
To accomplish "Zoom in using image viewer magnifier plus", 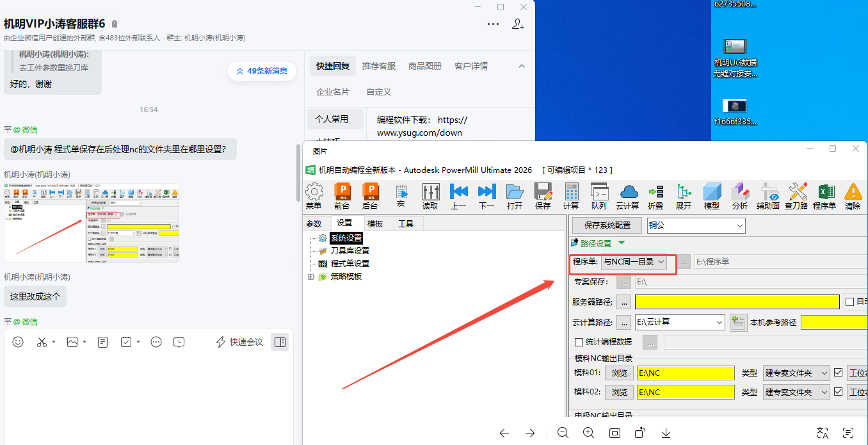I will click(589, 433).
